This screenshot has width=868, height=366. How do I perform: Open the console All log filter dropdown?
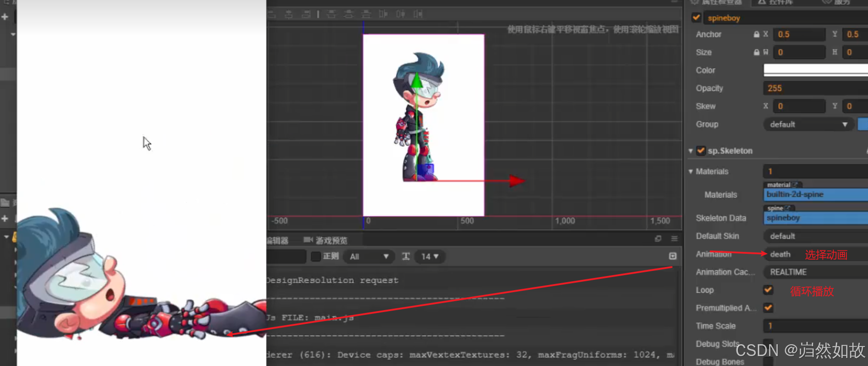[x=369, y=256]
